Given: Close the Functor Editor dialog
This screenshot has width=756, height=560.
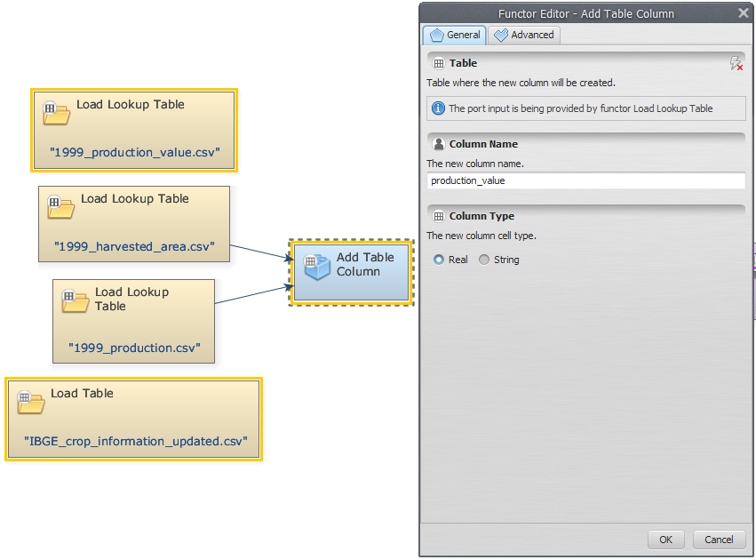Looking at the screenshot, I should 744,13.
